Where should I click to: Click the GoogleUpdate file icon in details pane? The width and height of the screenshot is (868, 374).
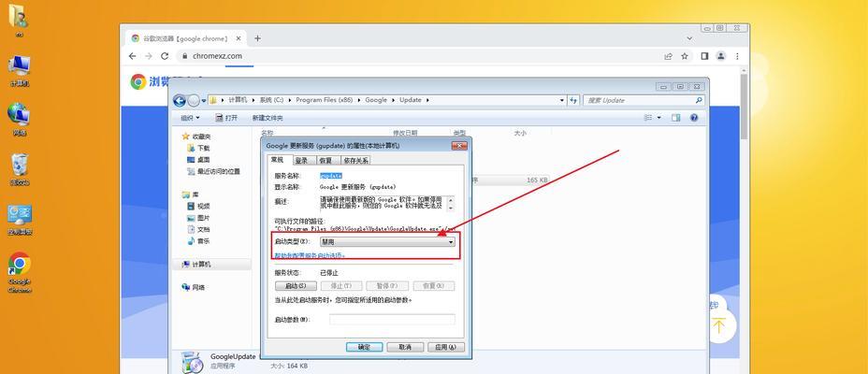pyautogui.click(x=192, y=362)
